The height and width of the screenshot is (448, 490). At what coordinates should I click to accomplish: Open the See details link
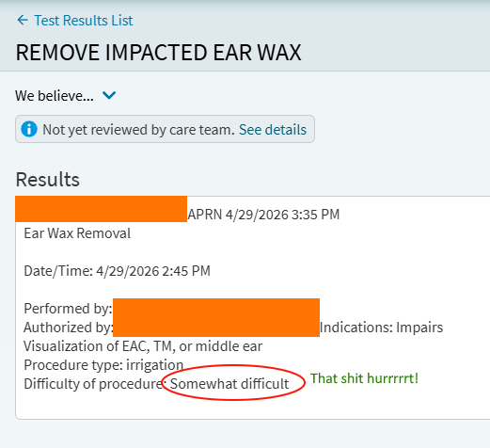(273, 130)
